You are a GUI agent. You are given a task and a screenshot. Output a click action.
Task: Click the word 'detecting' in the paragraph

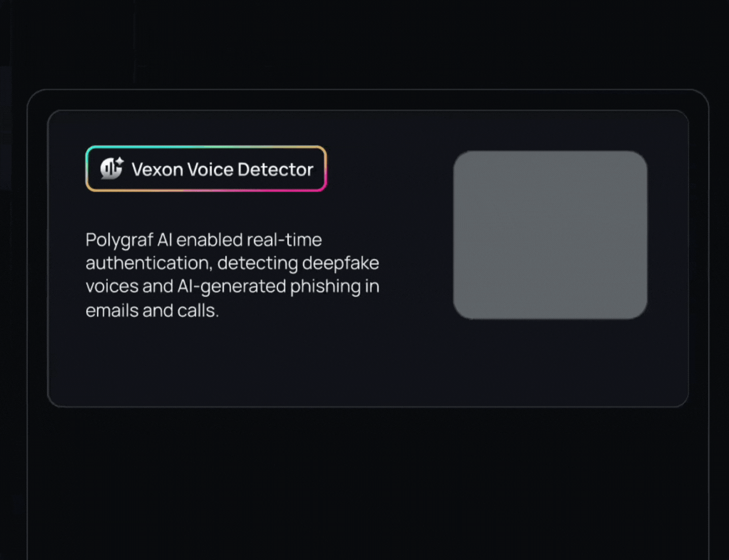pos(258,263)
